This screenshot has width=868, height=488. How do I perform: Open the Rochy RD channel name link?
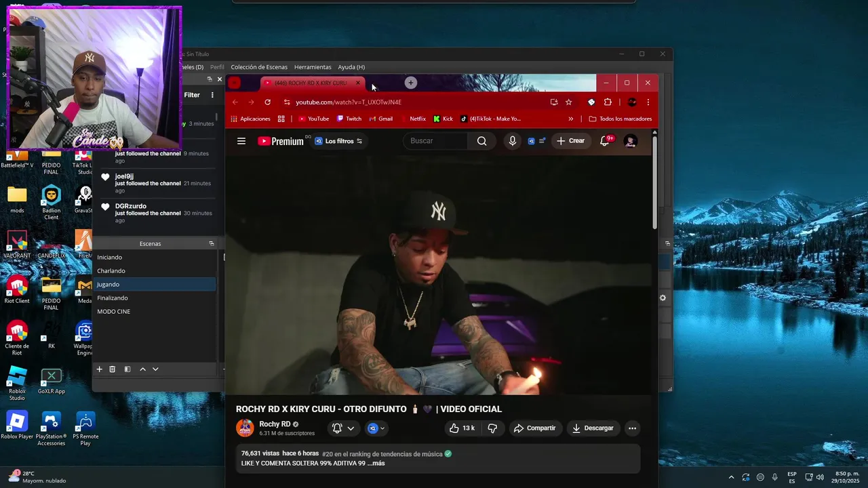tap(275, 424)
